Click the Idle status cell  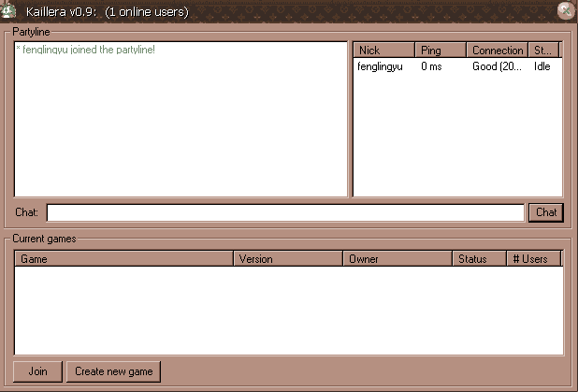(x=542, y=66)
